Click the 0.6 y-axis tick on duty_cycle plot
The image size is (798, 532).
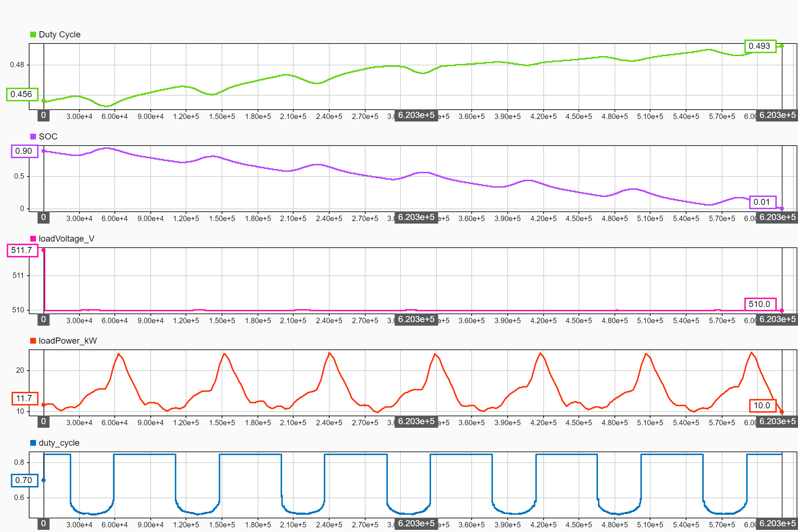pyautogui.click(x=19, y=497)
